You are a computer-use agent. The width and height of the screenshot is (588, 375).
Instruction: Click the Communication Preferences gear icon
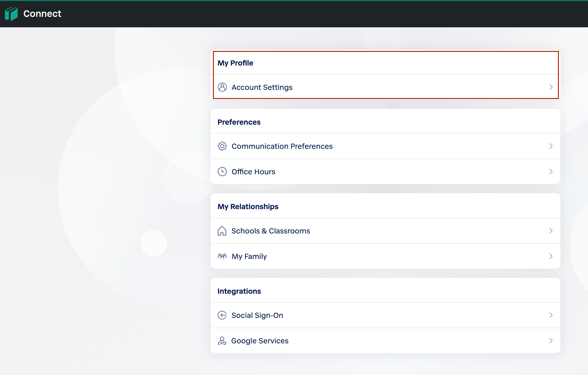(x=222, y=146)
